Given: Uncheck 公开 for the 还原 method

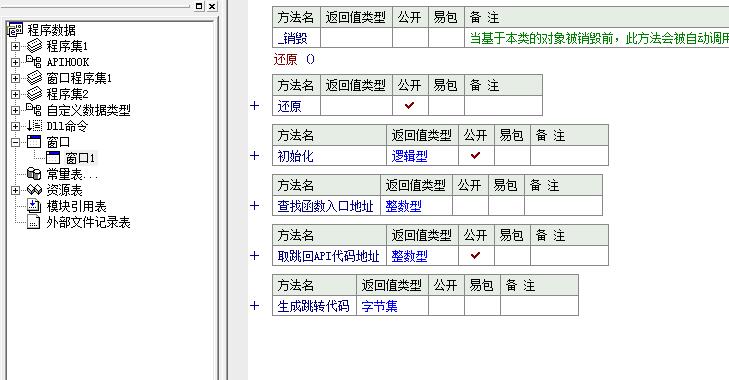Looking at the screenshot, I should click(x=410, y=106).
